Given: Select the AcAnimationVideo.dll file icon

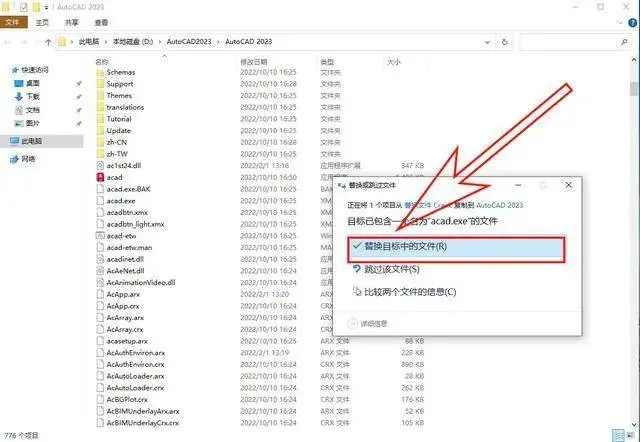Looking at the screenshot, I should pos(100,282).
